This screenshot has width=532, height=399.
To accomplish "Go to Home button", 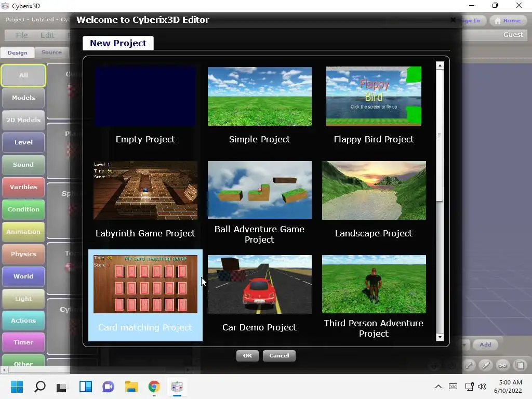I will tap(508, 21).
